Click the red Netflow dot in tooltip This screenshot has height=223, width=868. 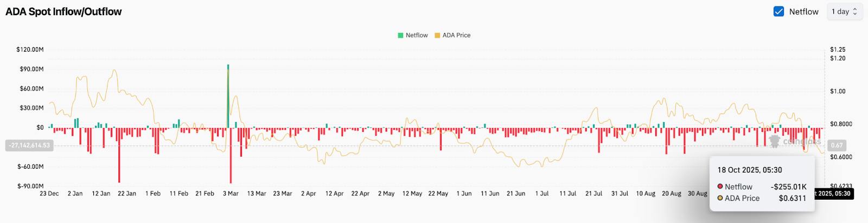[720, 186]
